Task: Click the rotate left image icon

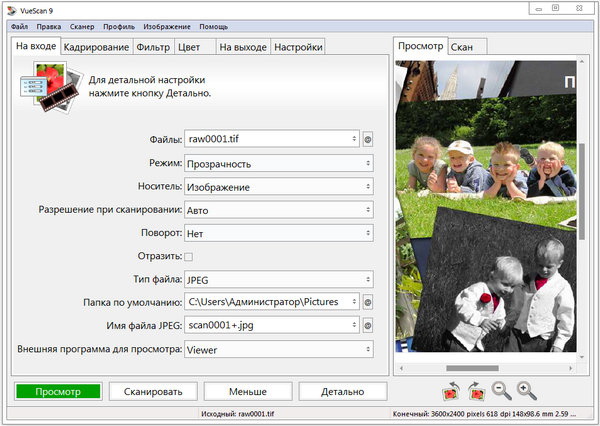Action: 449,391
